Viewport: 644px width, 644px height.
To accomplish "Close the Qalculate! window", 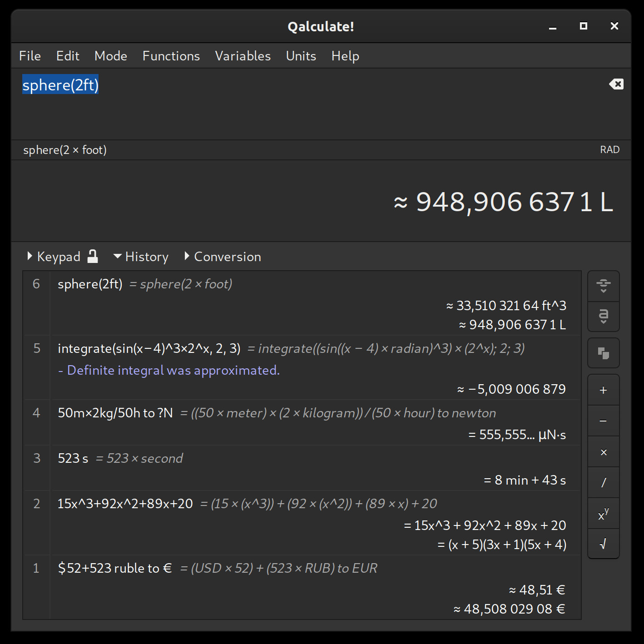I will pos(614,26).
